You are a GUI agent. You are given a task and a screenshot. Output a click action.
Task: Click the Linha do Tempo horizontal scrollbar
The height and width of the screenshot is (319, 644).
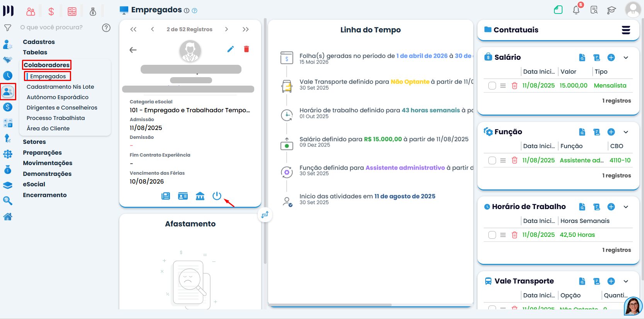(330, 305)
